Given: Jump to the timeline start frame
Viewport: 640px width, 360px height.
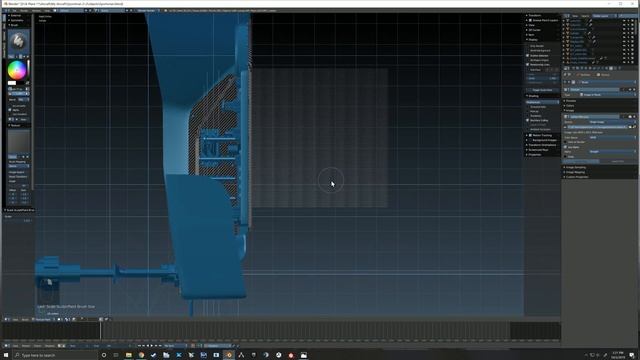Looking at the screenshot, I should (139, 346).
